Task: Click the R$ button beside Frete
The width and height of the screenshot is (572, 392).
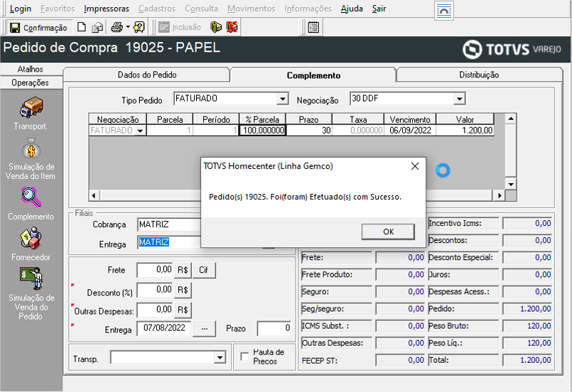Action: tap(183, 270)
